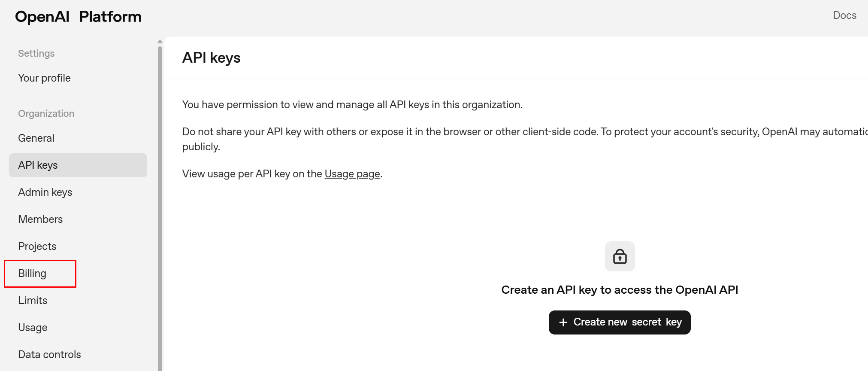Open the Admin keys page
The height and width of the screenshot is (371, 868).
[x=45, y=192]
